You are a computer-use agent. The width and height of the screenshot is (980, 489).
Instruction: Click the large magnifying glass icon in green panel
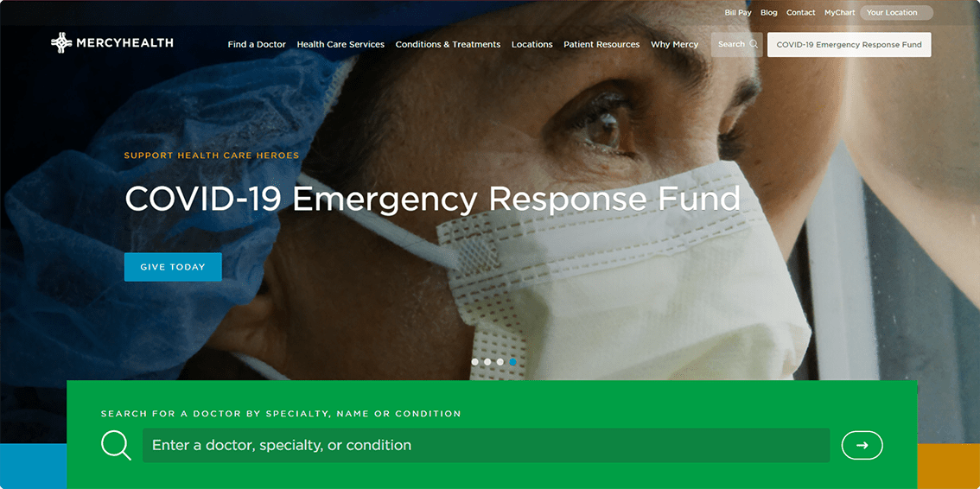point(117,445)
